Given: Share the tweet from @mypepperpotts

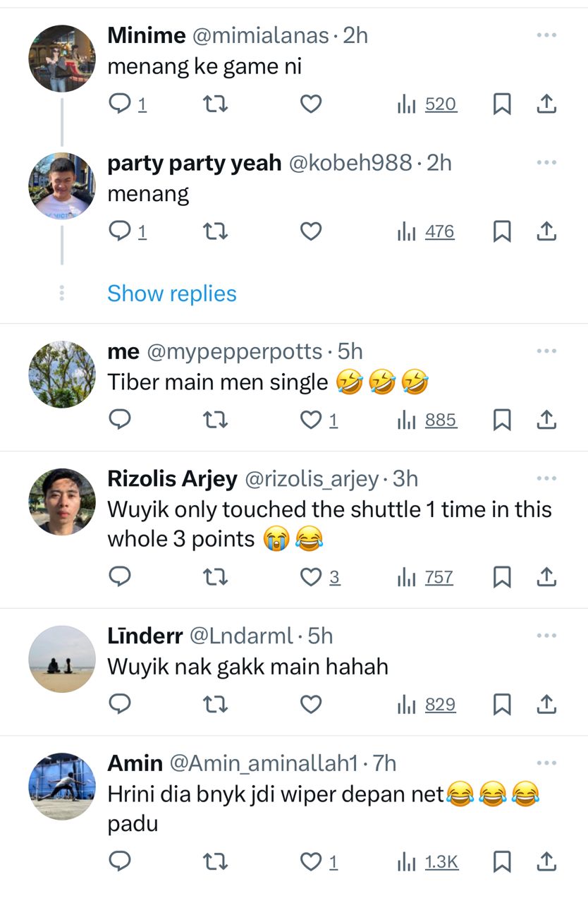Looking at the screenshot, I should [x=547, y=420].
